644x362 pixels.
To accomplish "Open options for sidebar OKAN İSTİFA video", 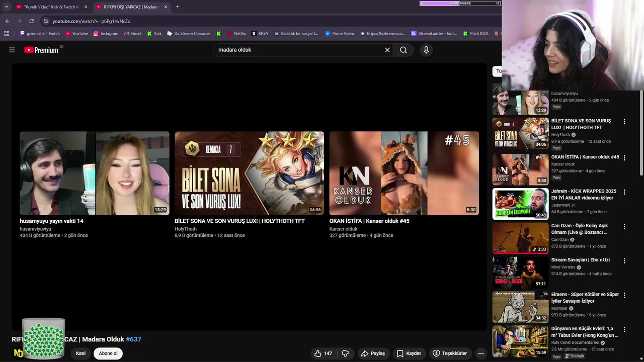I will [x=624, y=158].
